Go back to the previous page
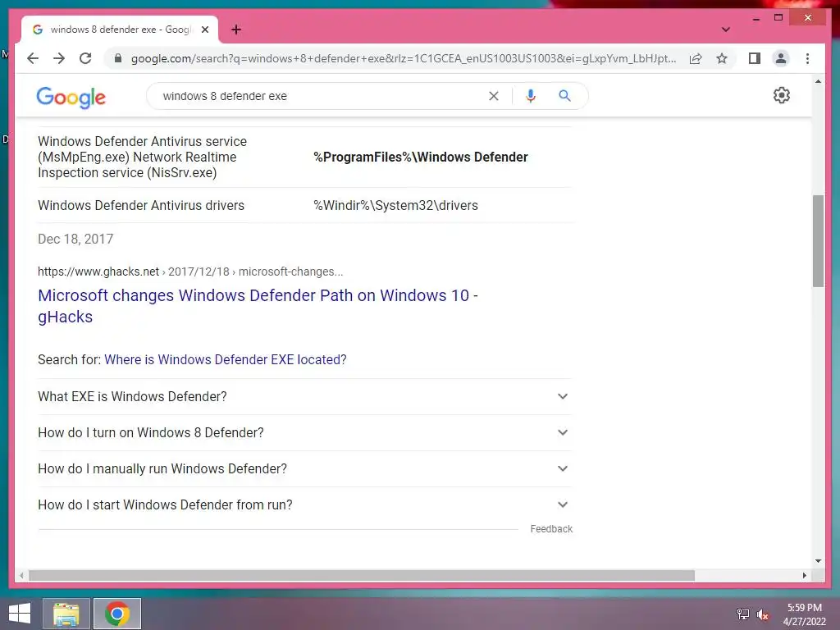This screenshot has height=630, width=840. [33, 58]
